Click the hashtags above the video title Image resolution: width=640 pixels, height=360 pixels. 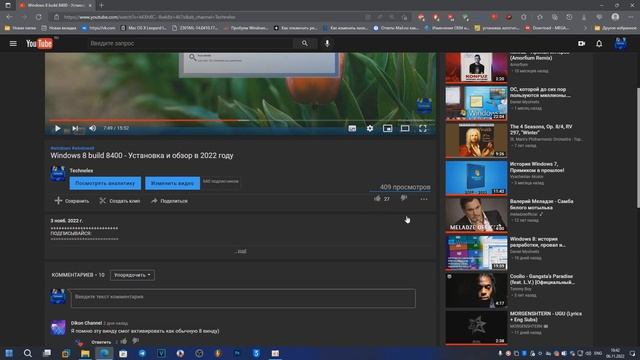[x=72, y=148]
